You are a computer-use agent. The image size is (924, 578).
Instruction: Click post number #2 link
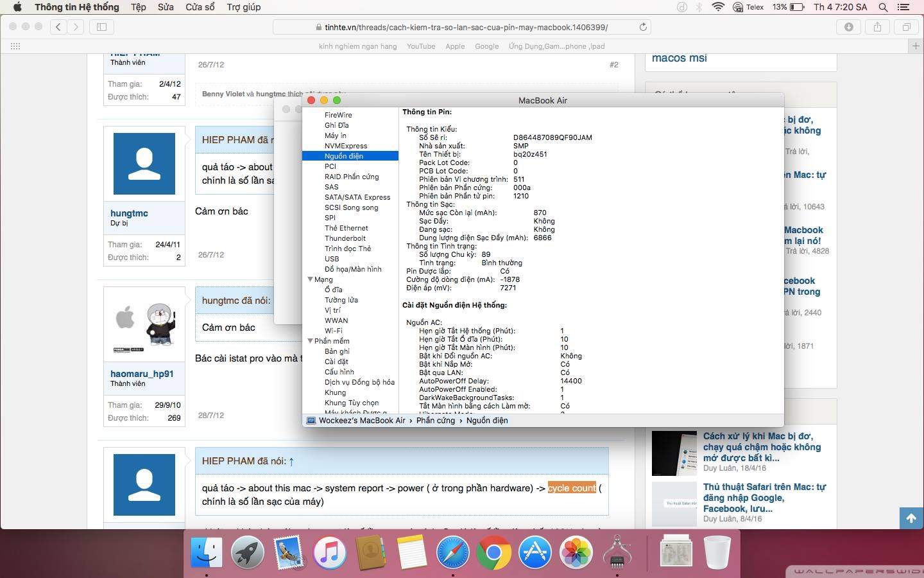click(614, 65)
